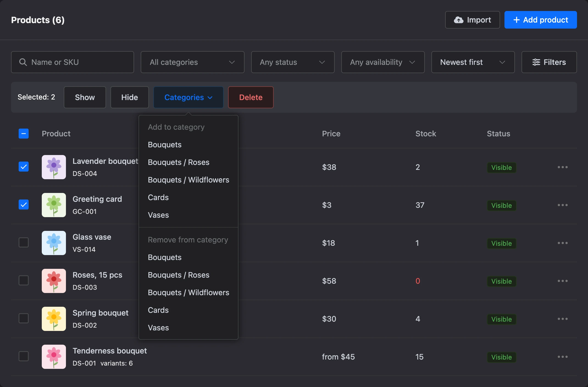588x387 pixels.
Task: Focus the Name or SKU search field
Action: pyautogui.click(x=73, y=62)
